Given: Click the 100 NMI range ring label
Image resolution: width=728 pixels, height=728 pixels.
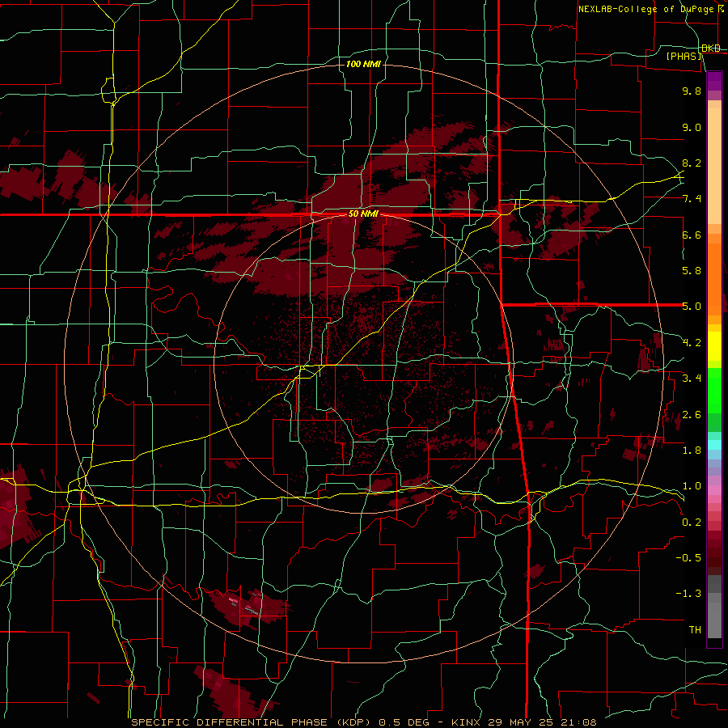Looking at the screenshot, I should [363, 64].
